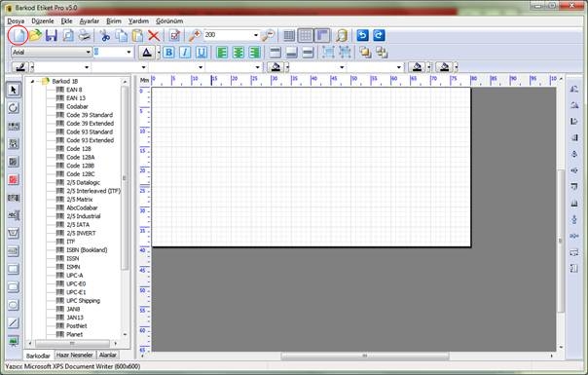Click the red X delete icon
The image size is (588, 375).
coord(154,36)
